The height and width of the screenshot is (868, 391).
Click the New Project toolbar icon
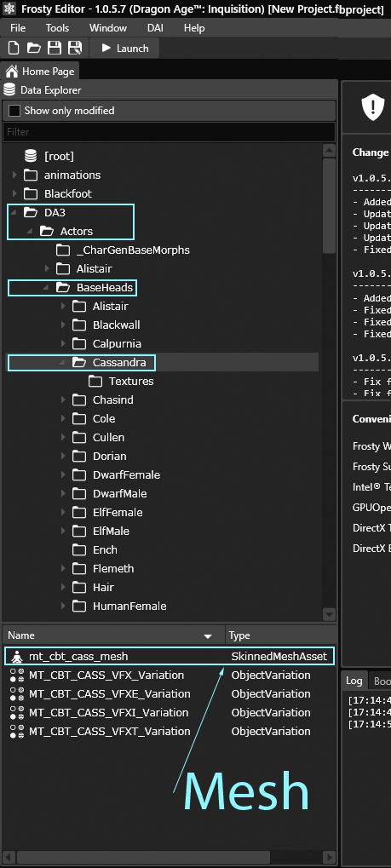click(x=14, y=49)
